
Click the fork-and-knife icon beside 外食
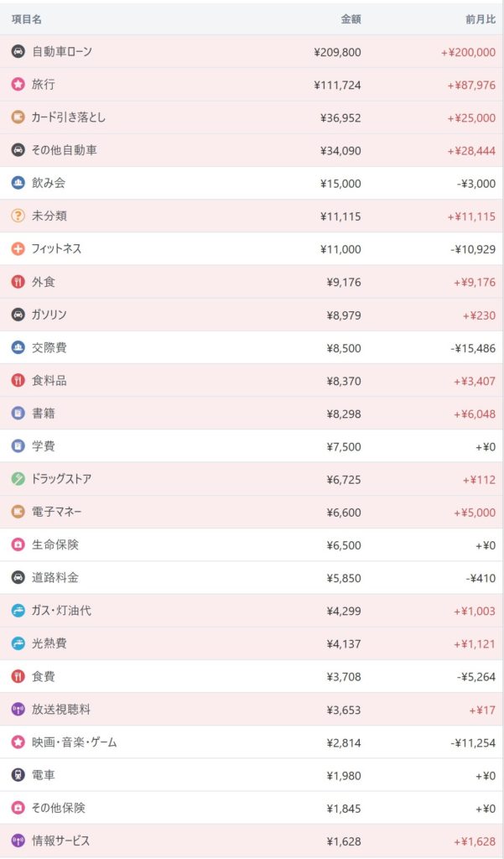(18, 282)
